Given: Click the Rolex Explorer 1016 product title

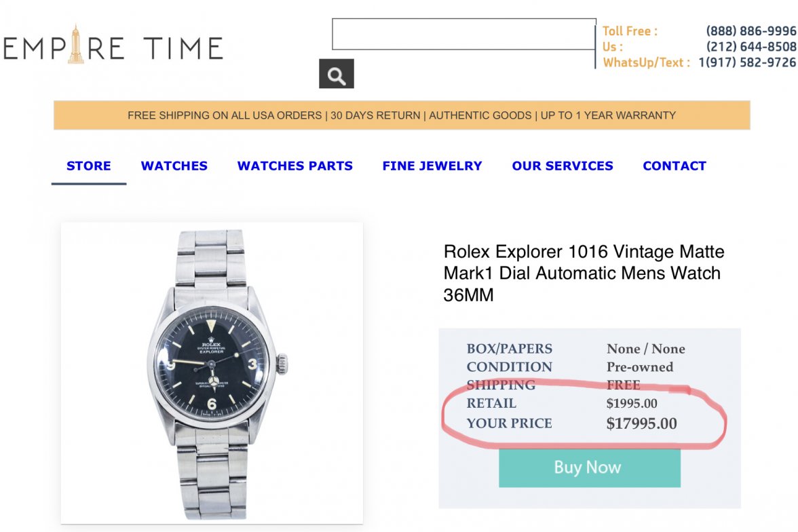Looking at the screenshot, I should (x=584, y=273).
